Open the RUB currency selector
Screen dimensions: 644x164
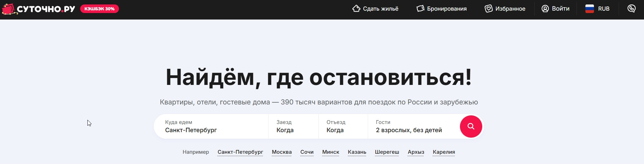click(597, 9)
